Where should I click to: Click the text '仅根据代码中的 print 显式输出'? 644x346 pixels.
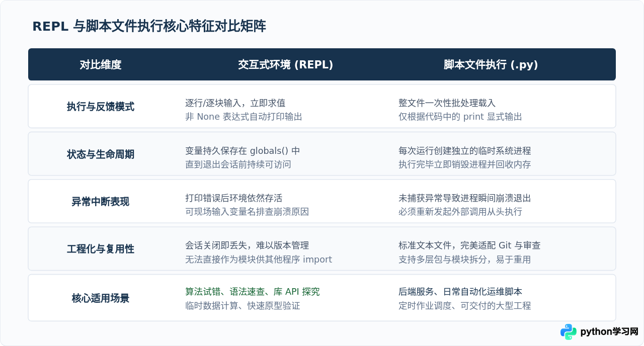(460, 117)
